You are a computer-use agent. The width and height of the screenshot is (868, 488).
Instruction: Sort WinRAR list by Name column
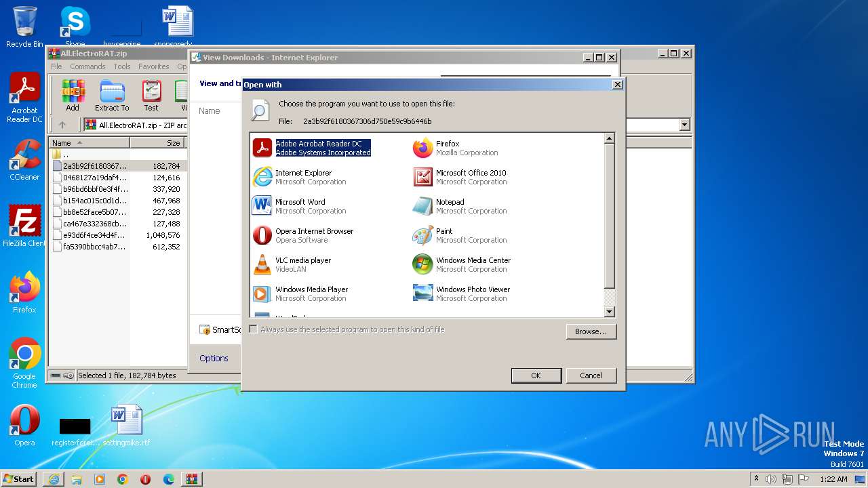pyautogui.click(x=89, y=143)
